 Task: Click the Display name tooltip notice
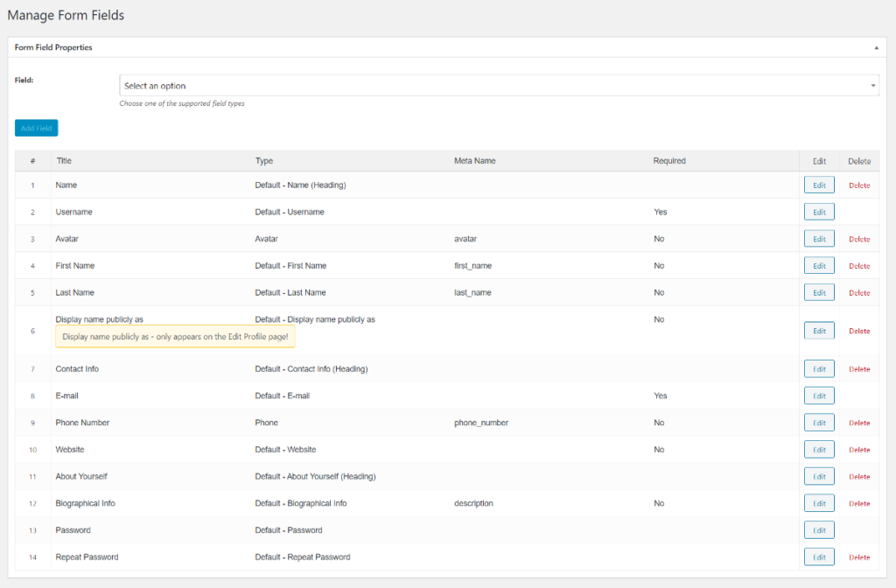[175, 336]
